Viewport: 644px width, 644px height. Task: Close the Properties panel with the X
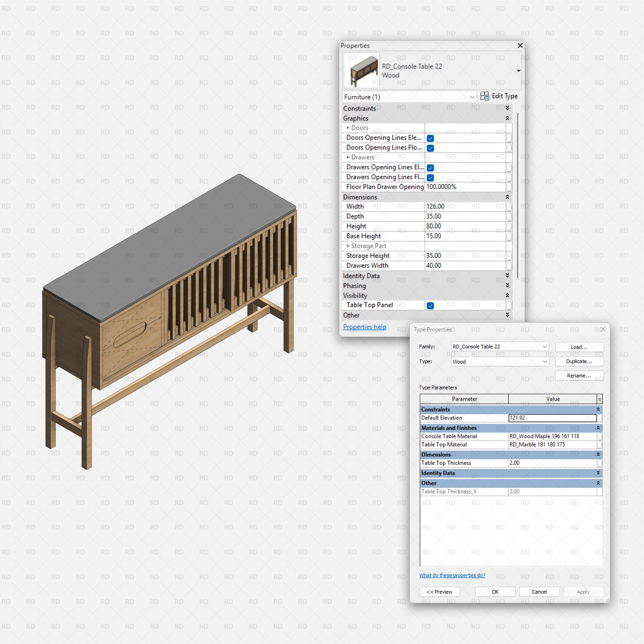point(520,45)
